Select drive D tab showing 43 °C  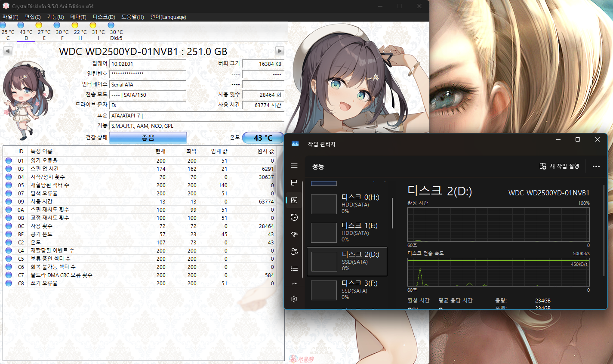click(x=26, y=31)
